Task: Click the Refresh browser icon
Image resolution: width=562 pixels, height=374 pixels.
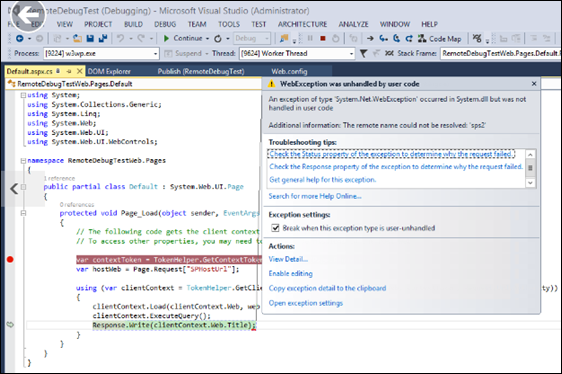Action: [x=218, y=39]
